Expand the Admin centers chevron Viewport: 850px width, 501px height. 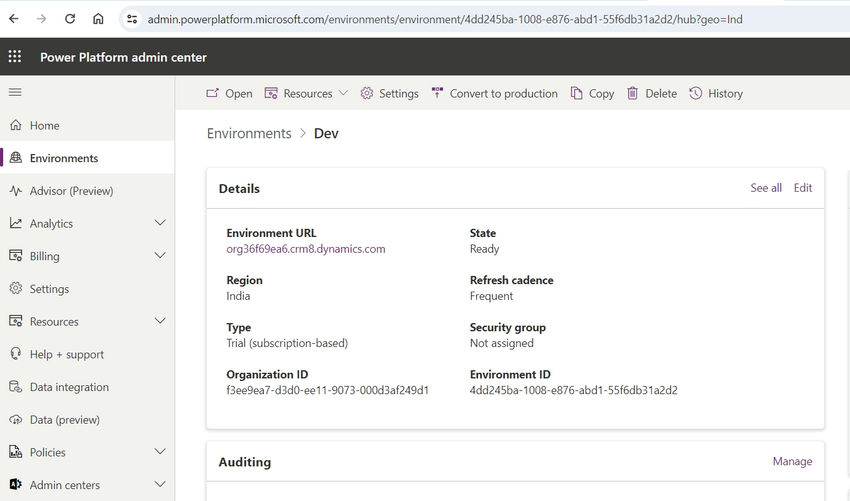[x=160, y=484]
